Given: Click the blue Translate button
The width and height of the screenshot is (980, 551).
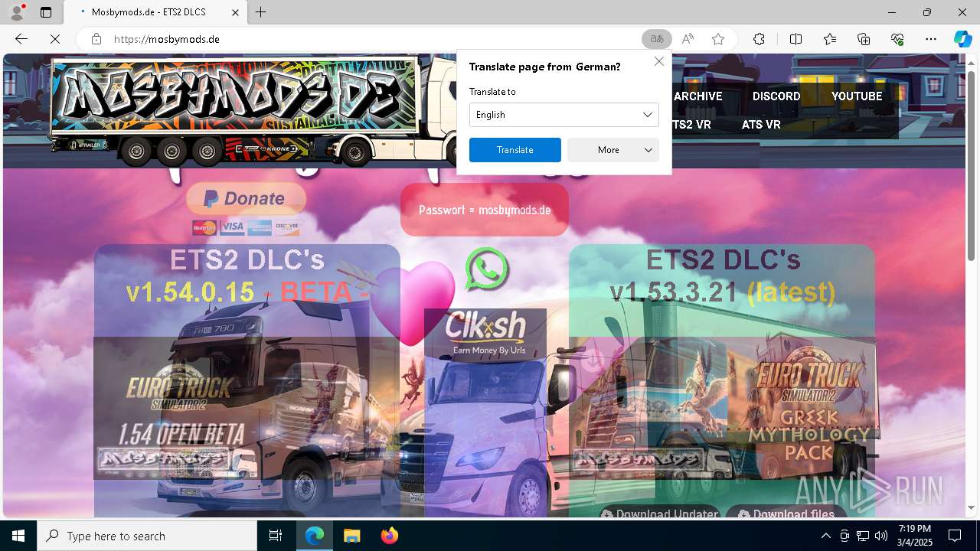Looking at the screenshot, I should click(515, 150).
